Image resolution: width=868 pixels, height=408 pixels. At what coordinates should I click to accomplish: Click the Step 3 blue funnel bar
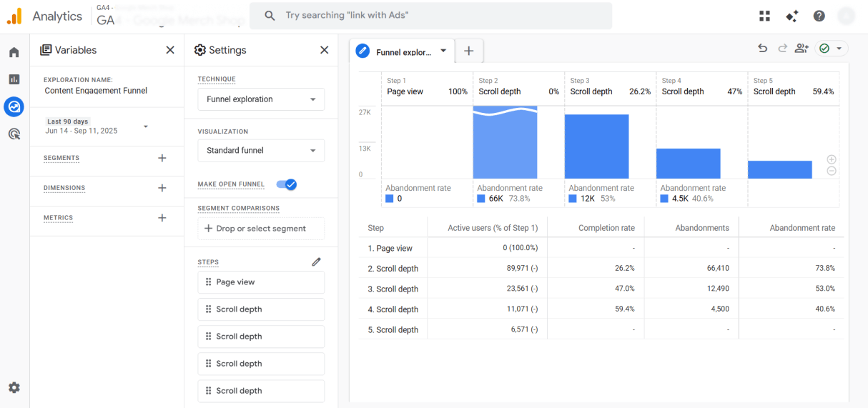tap(597, 146)
